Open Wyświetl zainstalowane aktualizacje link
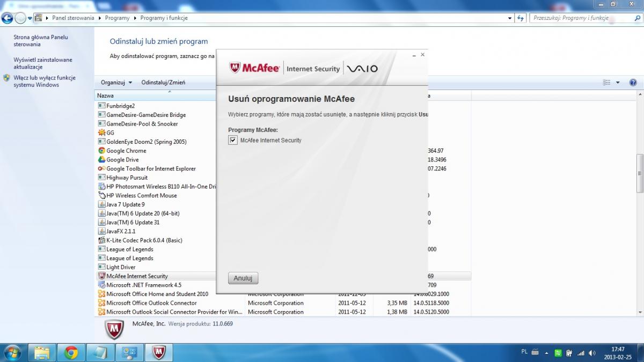644x362 pixels. tap(43, 63)
